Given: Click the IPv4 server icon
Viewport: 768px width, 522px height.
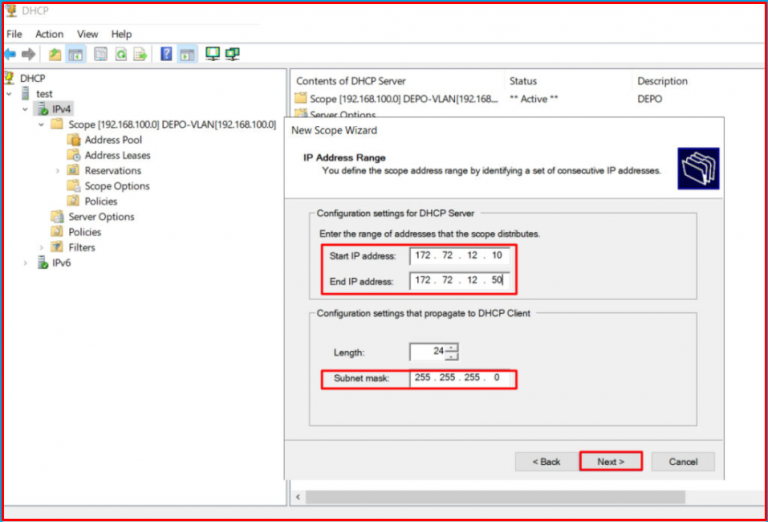Looking at the screenshot, I should pyautogui.click(x=43, y=109).
